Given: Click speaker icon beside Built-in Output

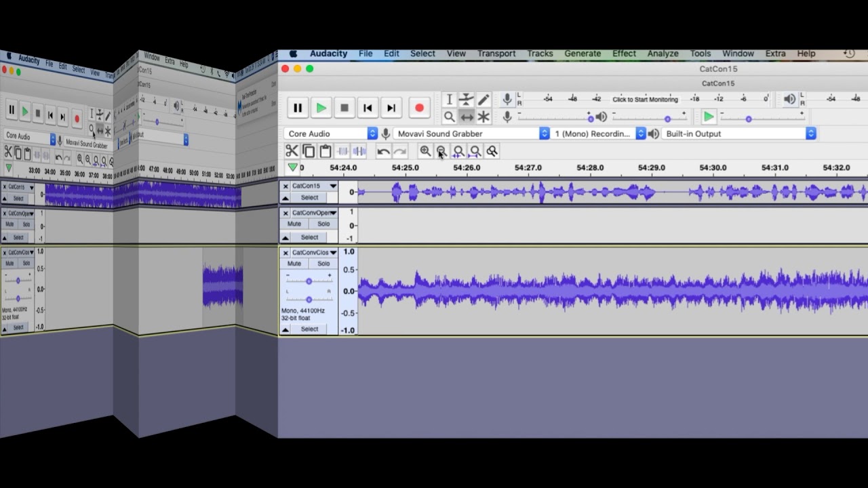Looking at the screenshot, I should pyautogui.click(x=654, y=134).
